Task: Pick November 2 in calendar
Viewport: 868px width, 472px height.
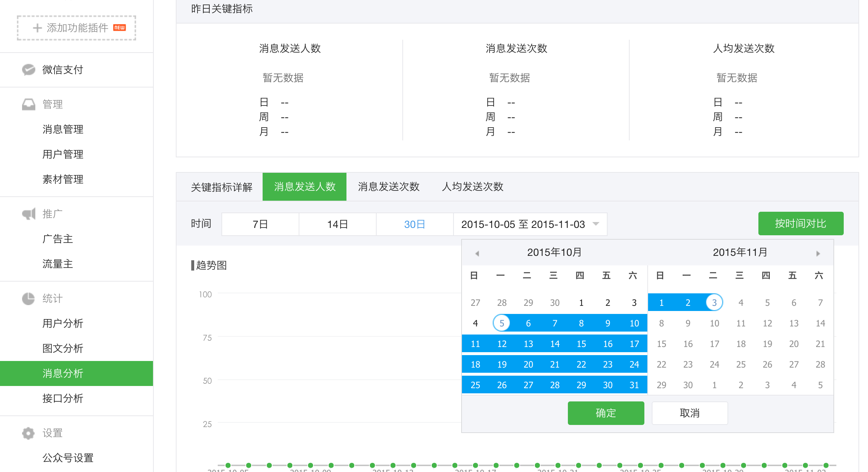Action: [688, 303]
